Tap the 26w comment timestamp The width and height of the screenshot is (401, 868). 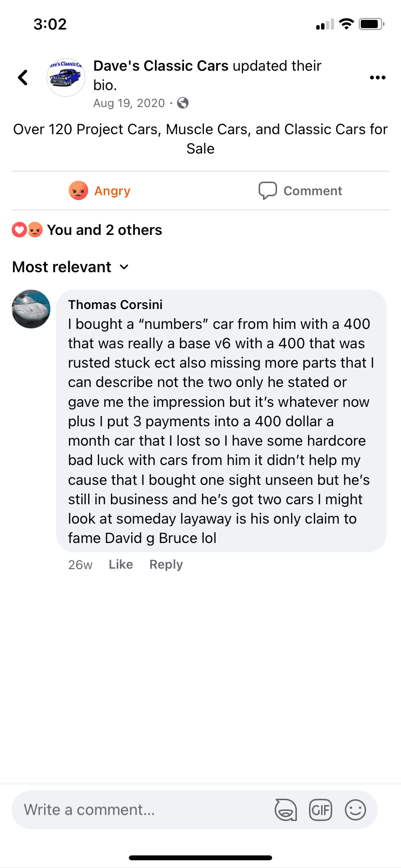point(80,565)
